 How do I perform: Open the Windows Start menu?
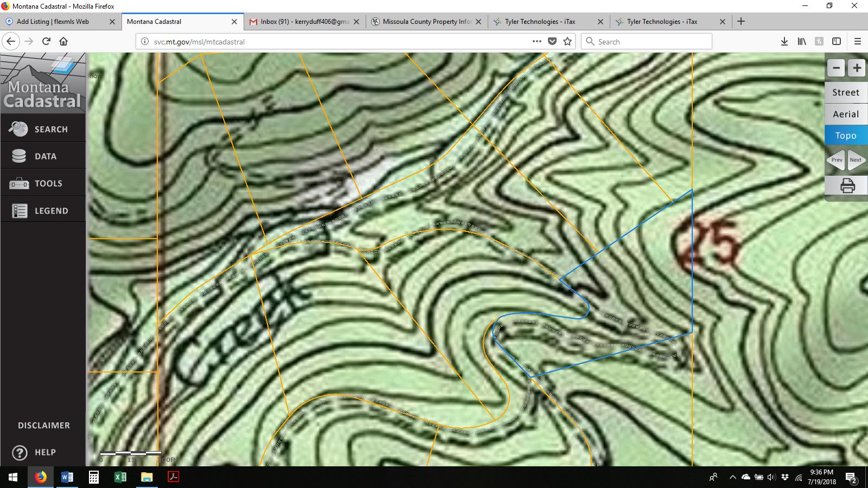point(13,477)
